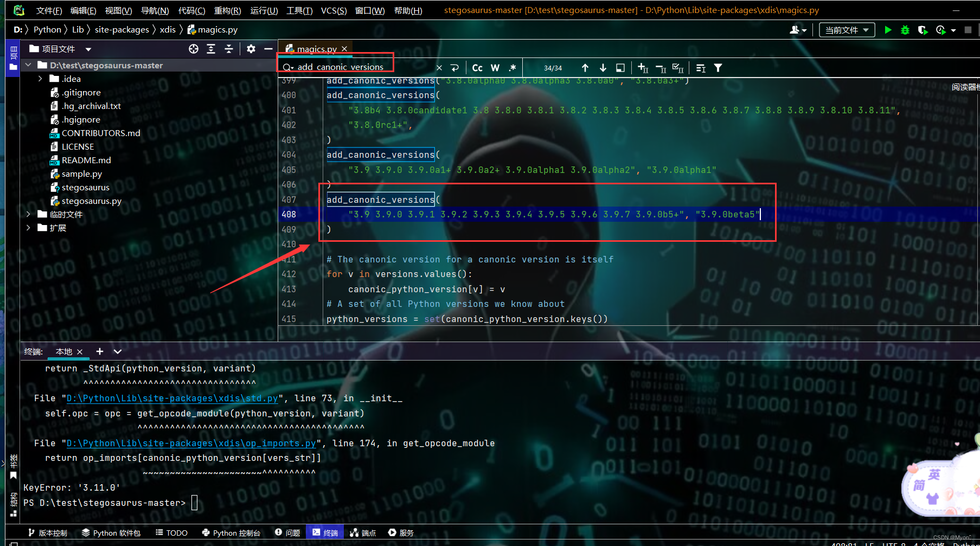Expand the .idea folder
This screenshot has height=546, width=980.
tap(40, 79)
